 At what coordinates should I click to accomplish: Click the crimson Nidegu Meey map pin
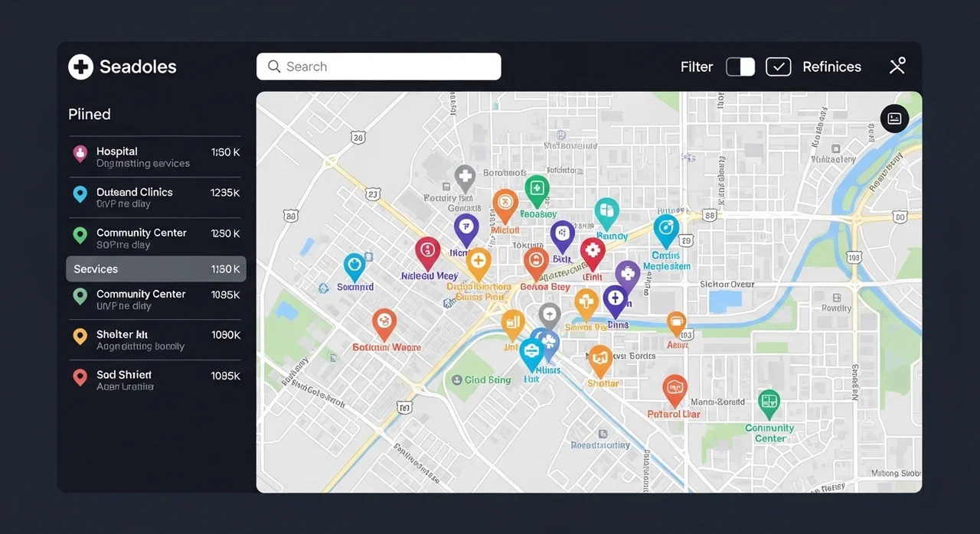point(428,252)
